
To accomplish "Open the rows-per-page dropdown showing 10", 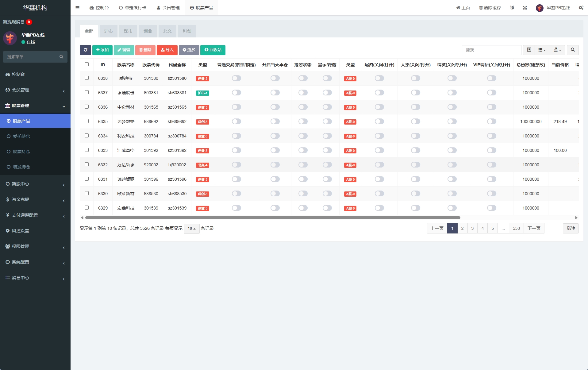I will [x=191, y=229].
